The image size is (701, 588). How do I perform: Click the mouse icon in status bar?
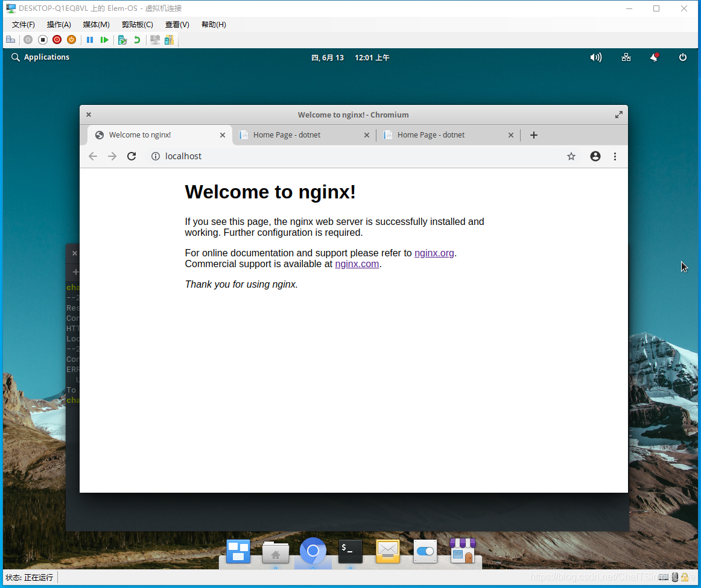coord(674,577)
